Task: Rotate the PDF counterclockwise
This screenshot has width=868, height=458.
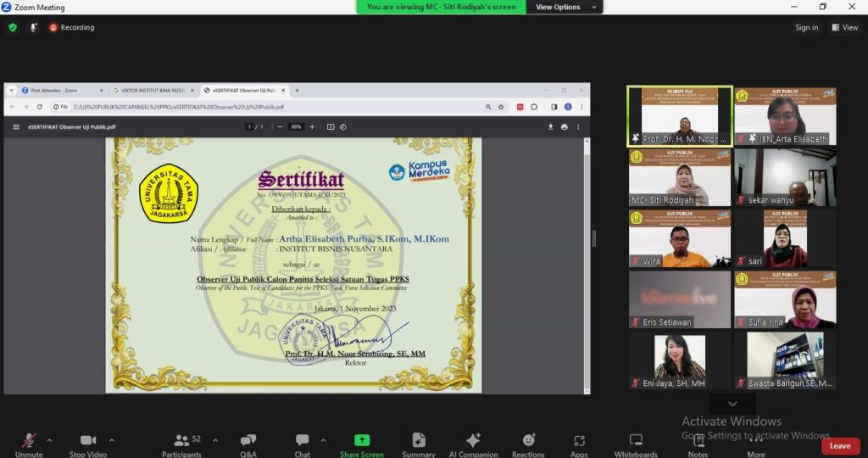Action: click(343, 127)
